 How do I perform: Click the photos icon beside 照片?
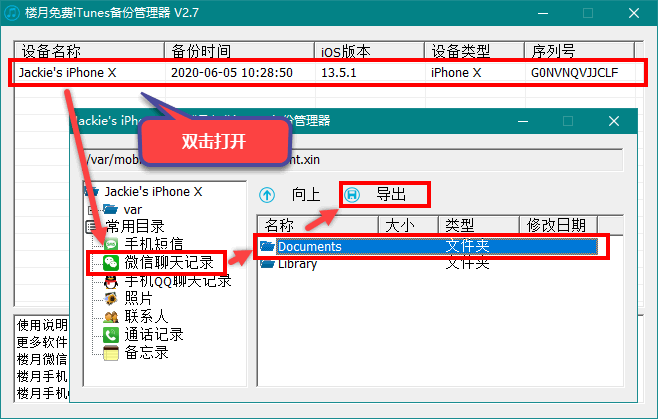coord(111,299)
